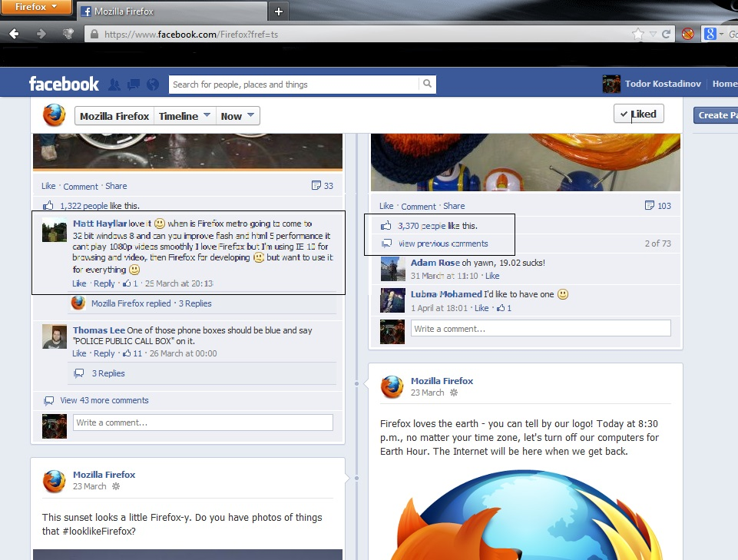
Task: Click the address bar URL
Action: tap(191, 35)
